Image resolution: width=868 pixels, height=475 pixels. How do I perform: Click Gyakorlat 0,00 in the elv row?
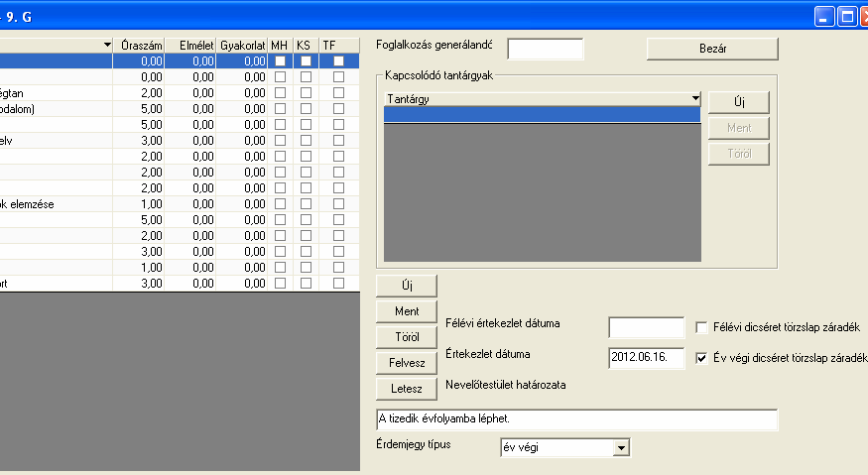pos(242,141)
